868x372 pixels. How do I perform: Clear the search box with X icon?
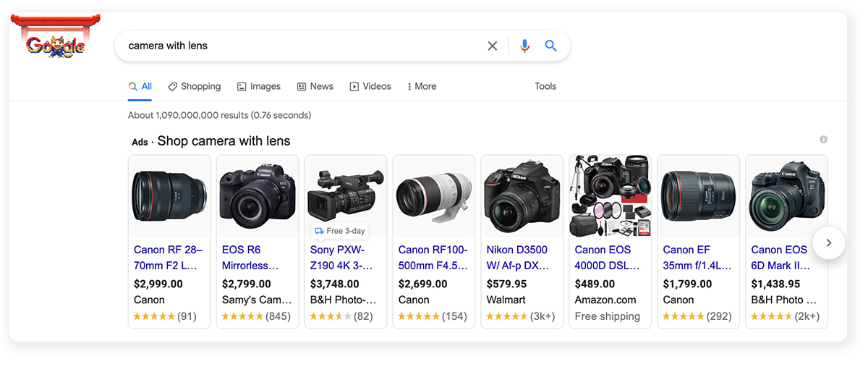pos(493,46)
